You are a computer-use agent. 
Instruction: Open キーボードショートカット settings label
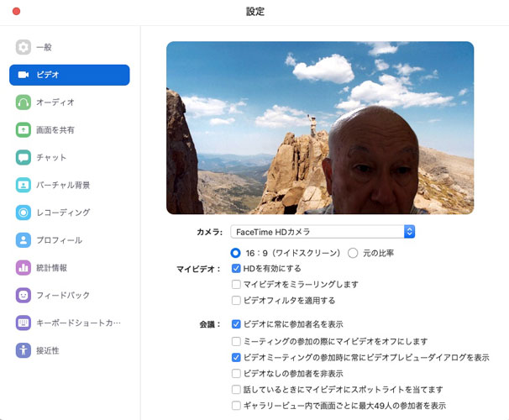click(79, 323)
